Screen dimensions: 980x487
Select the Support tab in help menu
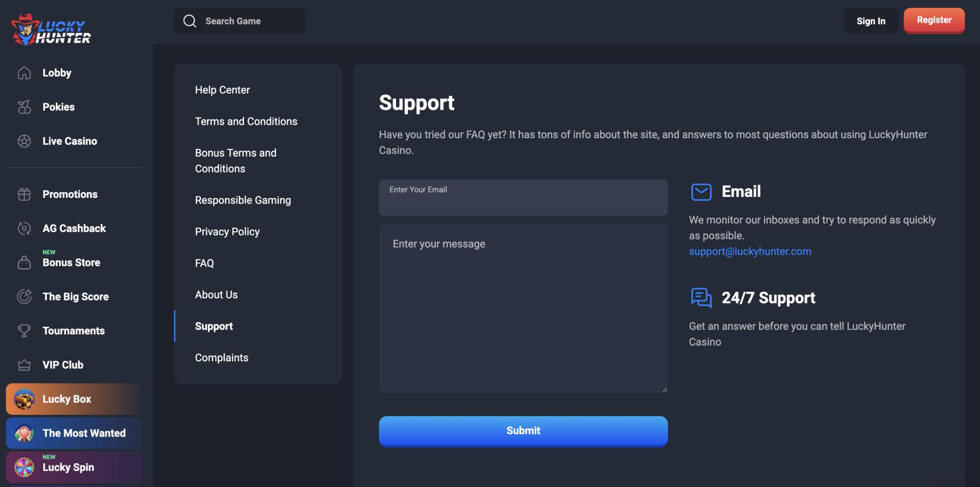214,326
